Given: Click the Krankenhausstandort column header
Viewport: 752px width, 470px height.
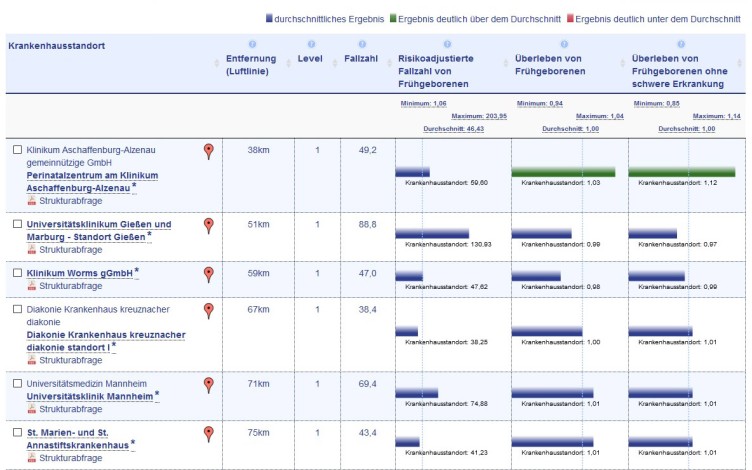Looking at the screenshot, I should point(57,46).
